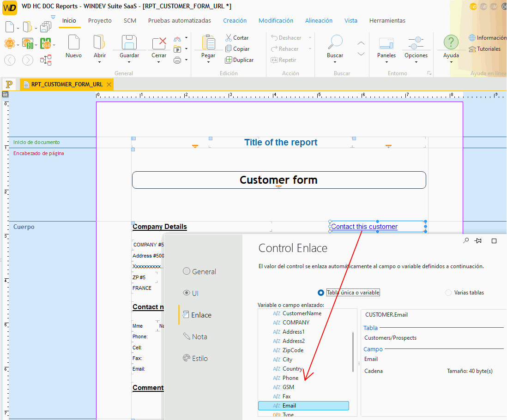507x420 pixels.
Task: Open the SCM ribbon tab
Action: [130, 21]
